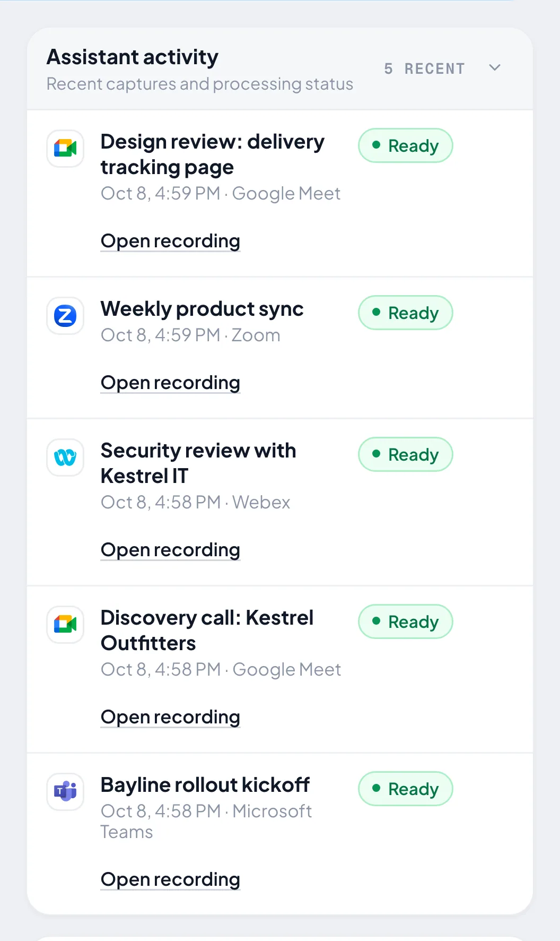Open recording for Design review: delivery tracking page
The width and height of the screenshot is (560, 941).
coord(170,241)
